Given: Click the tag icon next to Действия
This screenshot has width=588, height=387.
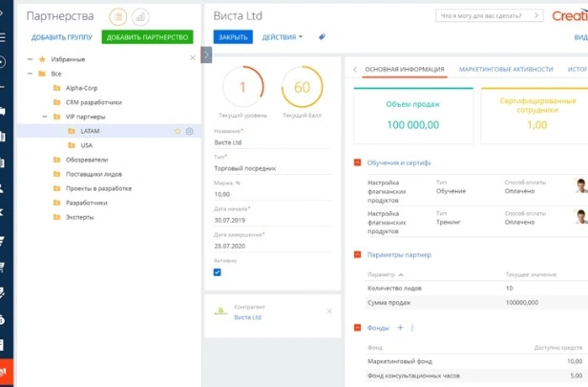Looking at the screenshot, I should [x=322, y=37].
